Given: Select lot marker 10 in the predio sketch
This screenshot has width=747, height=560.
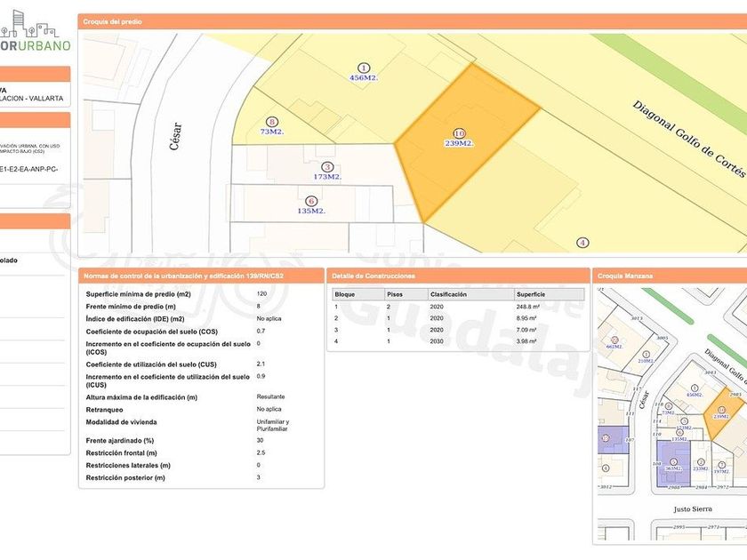Looking at the screenshot, I should pyautogui.click(x=459, y=132).
